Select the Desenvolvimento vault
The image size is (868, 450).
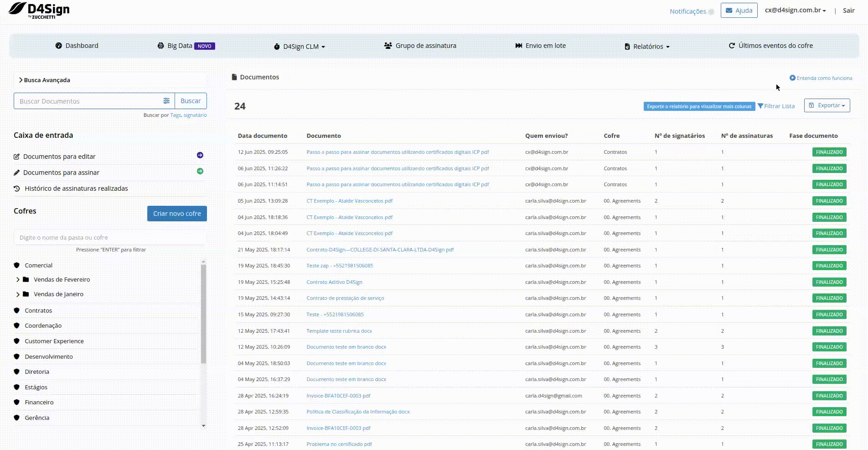(49, 356)
